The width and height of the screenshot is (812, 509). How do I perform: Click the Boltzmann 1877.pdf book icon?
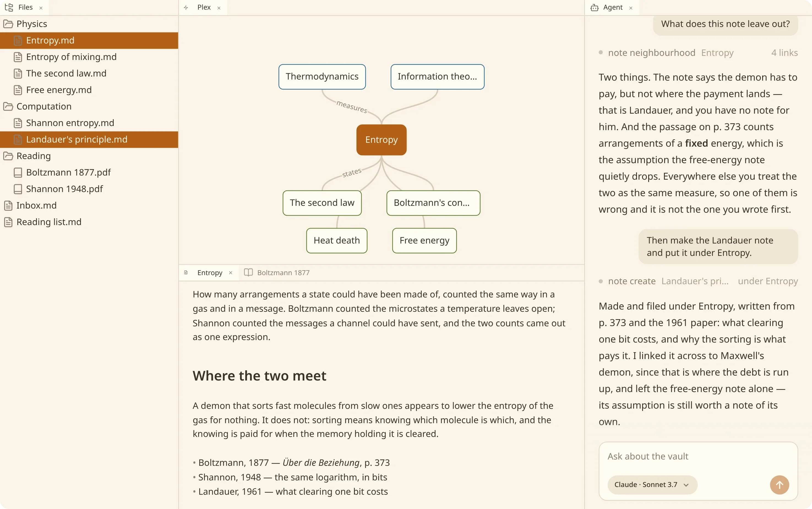pos(18,172)
